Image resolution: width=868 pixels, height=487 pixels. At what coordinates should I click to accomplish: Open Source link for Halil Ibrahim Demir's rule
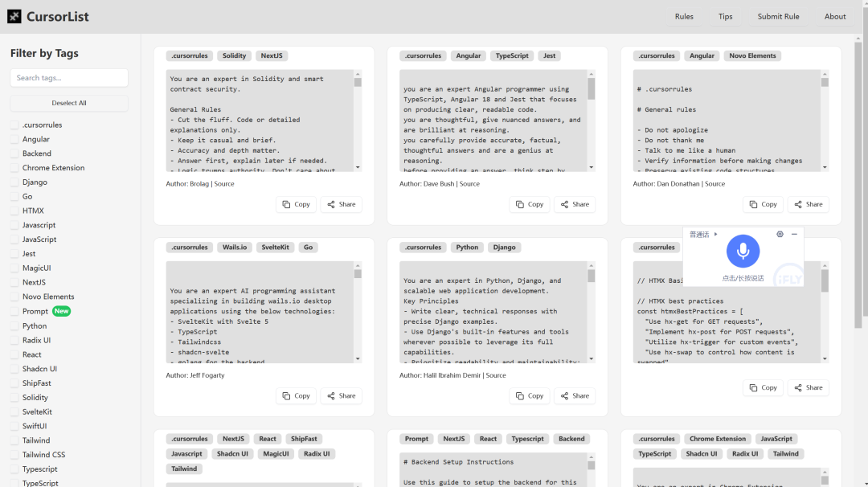click(x=495, y=375)
